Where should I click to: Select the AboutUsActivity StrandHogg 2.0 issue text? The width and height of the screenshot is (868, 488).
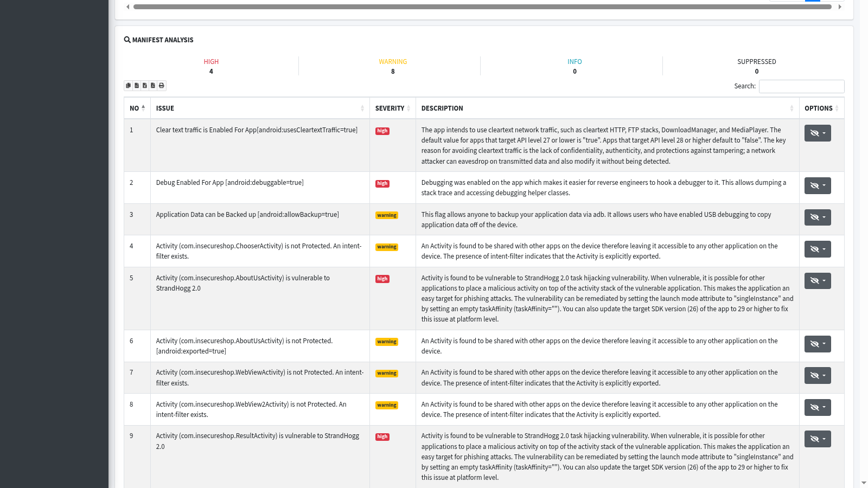[x=243, y=283]
